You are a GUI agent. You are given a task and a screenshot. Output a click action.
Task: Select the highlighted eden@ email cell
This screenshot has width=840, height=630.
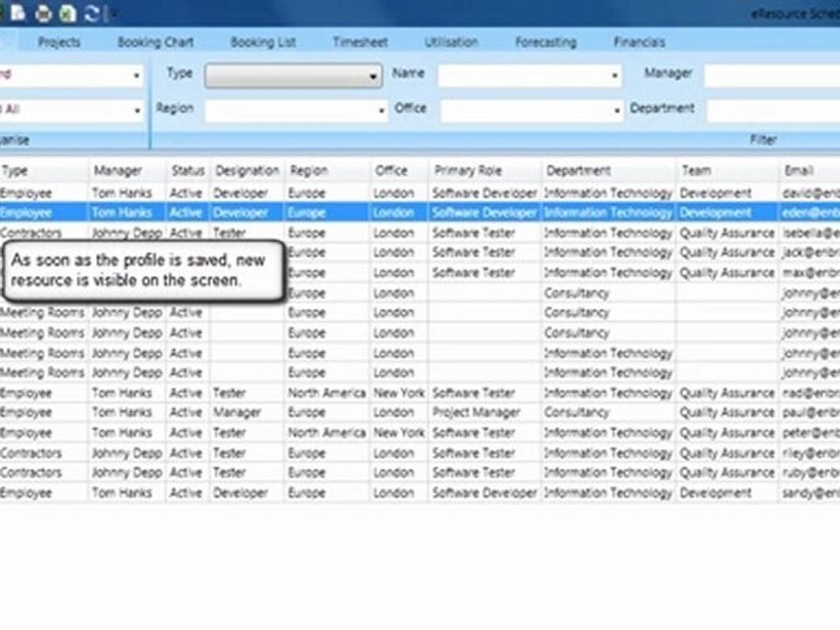(x=810, y=213)
